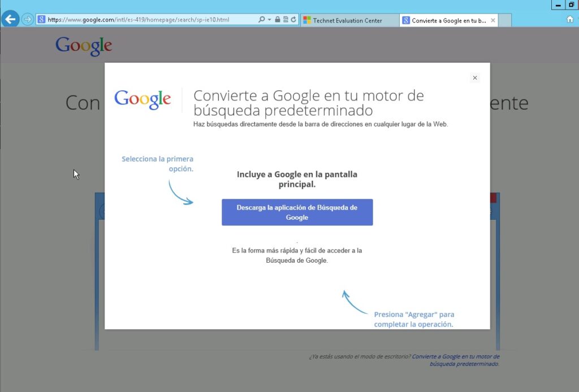The height and width of the screenshot is (392, 579).
Task: Click the text Haz búsquedas directamente desde la barra
Action: click(x=321, y=124)
